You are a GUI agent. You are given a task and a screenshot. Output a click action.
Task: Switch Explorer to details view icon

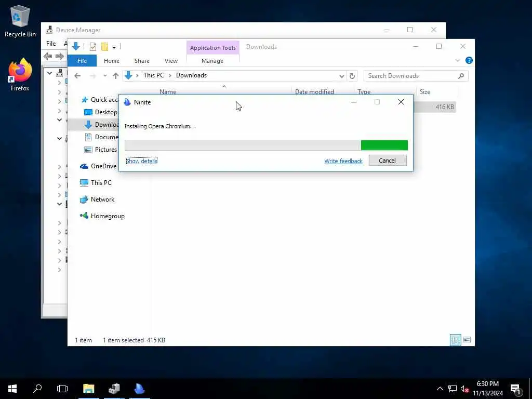(x=456, y=340)
